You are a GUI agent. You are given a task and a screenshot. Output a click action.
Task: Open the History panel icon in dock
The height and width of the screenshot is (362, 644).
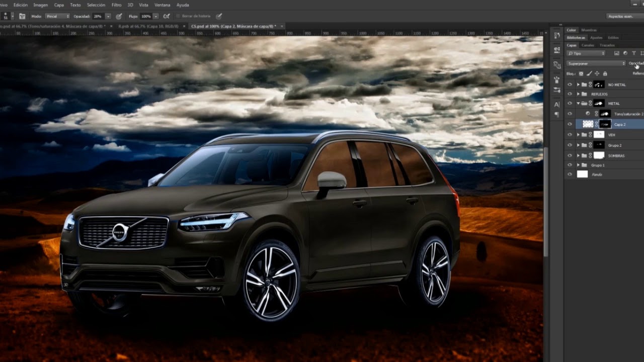(557, 35)
